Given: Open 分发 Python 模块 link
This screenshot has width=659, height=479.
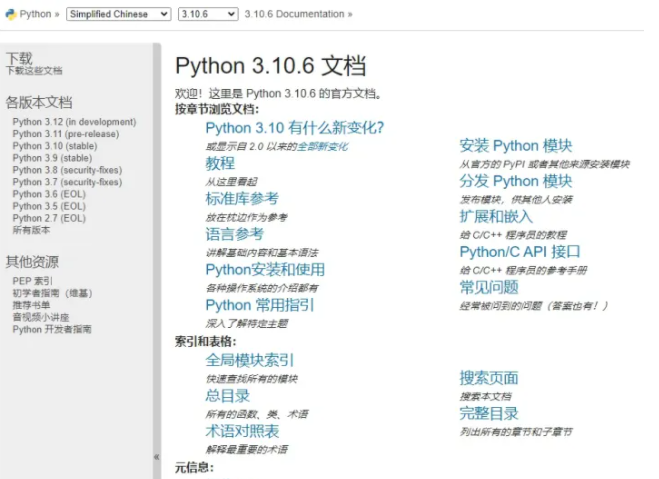Looking at the screenshot, I should coord(516,181).
